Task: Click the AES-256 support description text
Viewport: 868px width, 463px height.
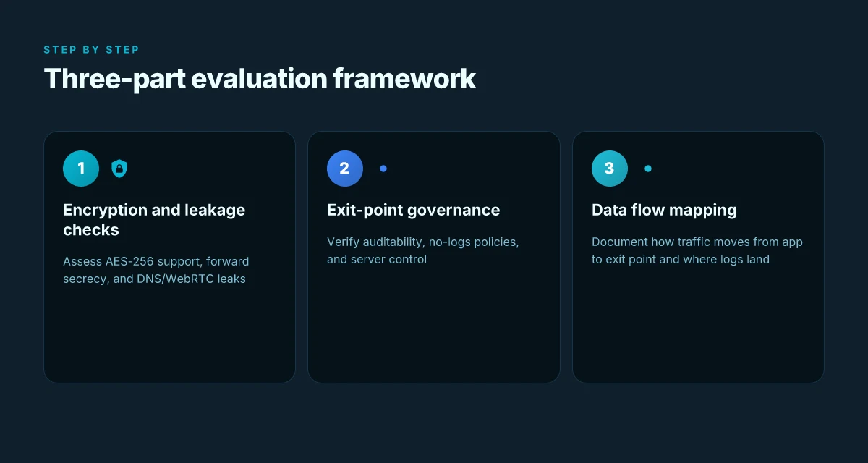Action: tap(156, 270)
